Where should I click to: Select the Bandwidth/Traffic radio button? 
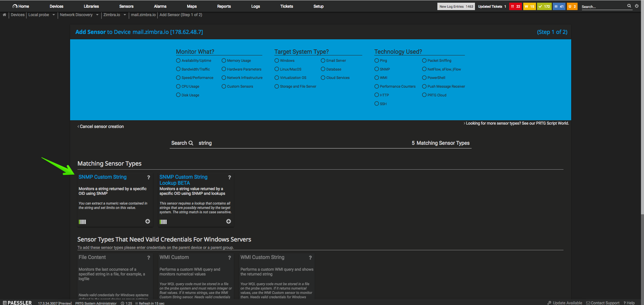point(178,69)
